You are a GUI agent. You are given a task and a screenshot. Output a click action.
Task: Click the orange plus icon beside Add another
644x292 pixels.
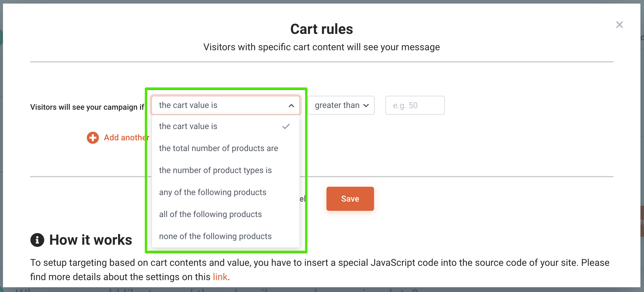coord(92,138)
